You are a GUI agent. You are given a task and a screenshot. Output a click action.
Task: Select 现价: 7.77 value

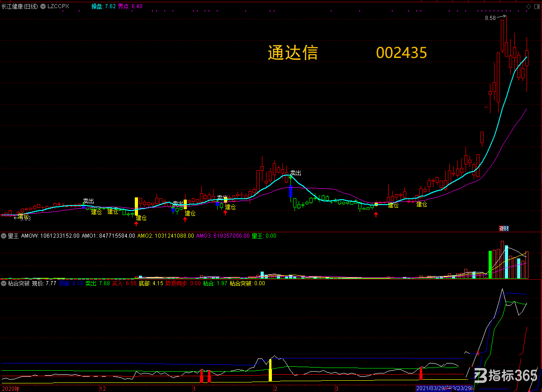click(x=44, y=283)
